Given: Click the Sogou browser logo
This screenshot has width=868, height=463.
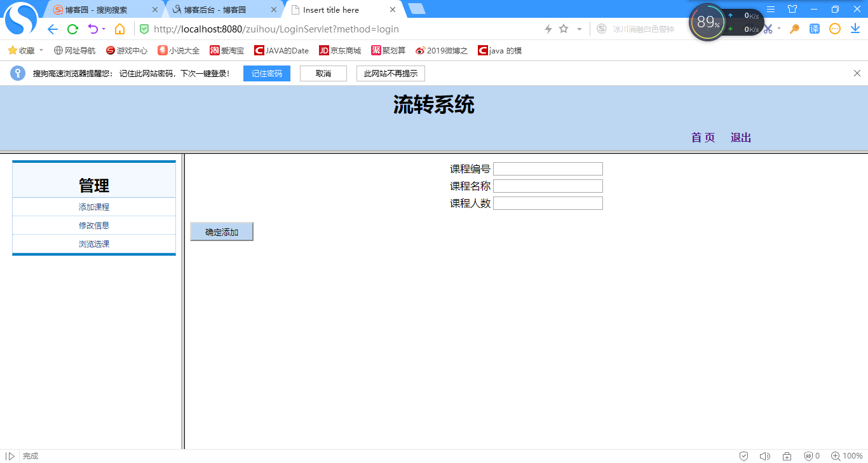Looking at the screenshot, I should pyautogui.click(x=22, y=19).
